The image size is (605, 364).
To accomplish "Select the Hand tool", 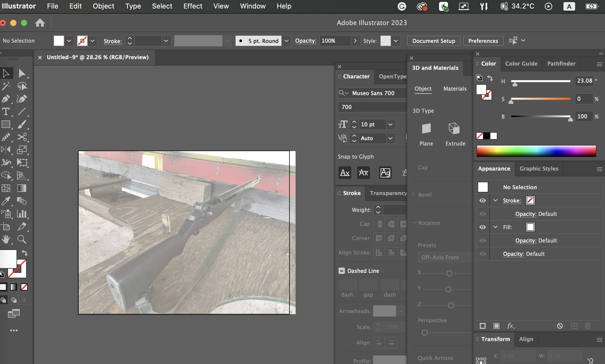I will click(6, 240).
